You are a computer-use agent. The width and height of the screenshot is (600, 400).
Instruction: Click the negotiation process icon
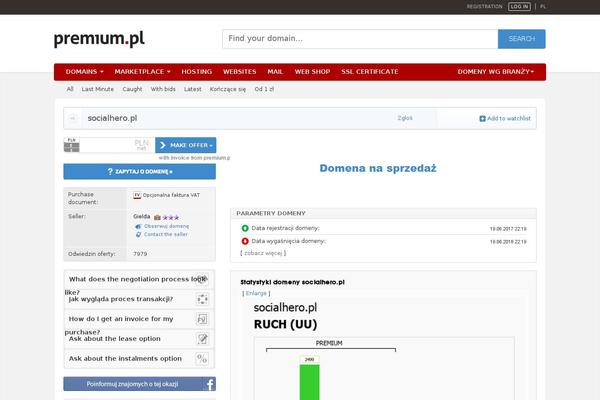[x=202, y=279]
